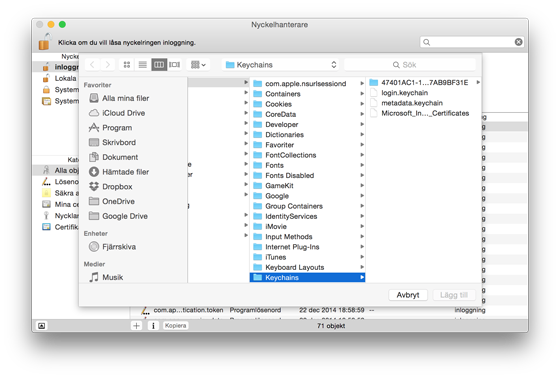Go forward in file dialog
560x378 pixels.
[108, 65]
